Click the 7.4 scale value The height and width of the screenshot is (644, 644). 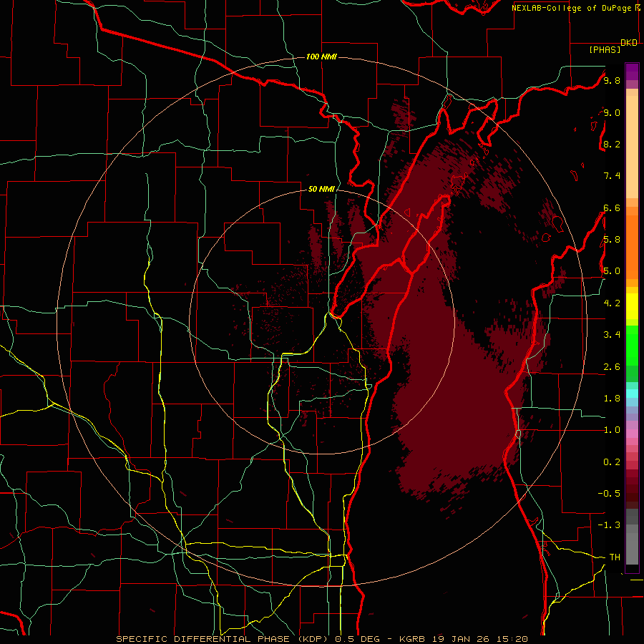click(x=612, y=176)
